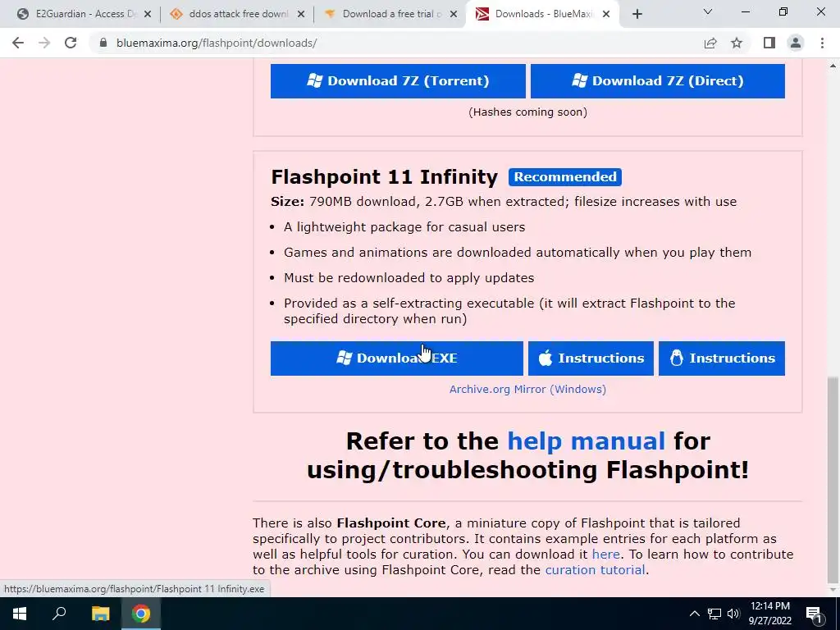Close the Download a free trial tab

click(x=454, y=15)
